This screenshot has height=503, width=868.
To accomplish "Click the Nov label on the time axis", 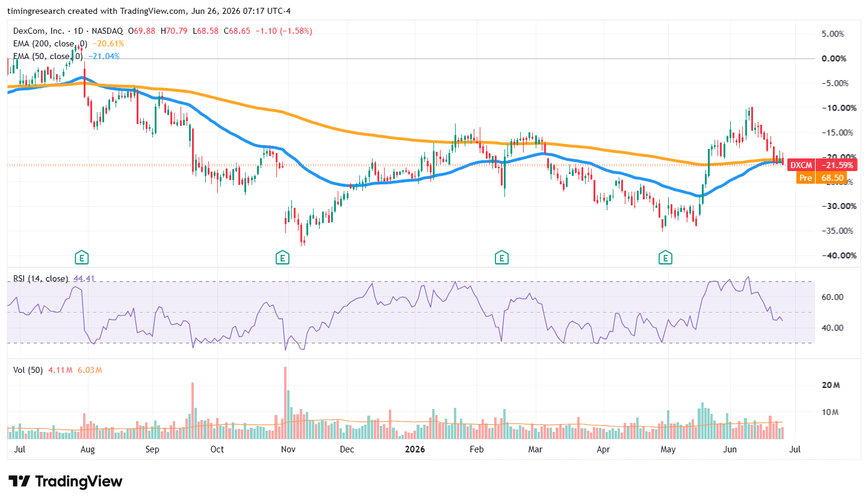I will 288,449.
